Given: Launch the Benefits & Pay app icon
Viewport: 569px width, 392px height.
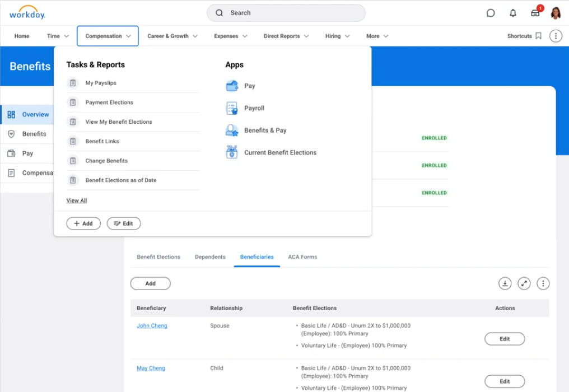Looking at the screenshot, I should [232, 130].
